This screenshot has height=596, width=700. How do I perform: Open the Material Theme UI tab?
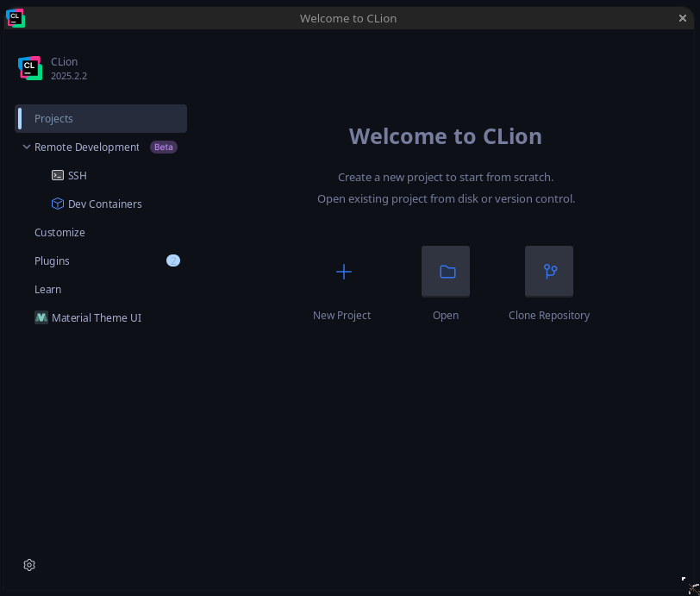coord(97,317)
